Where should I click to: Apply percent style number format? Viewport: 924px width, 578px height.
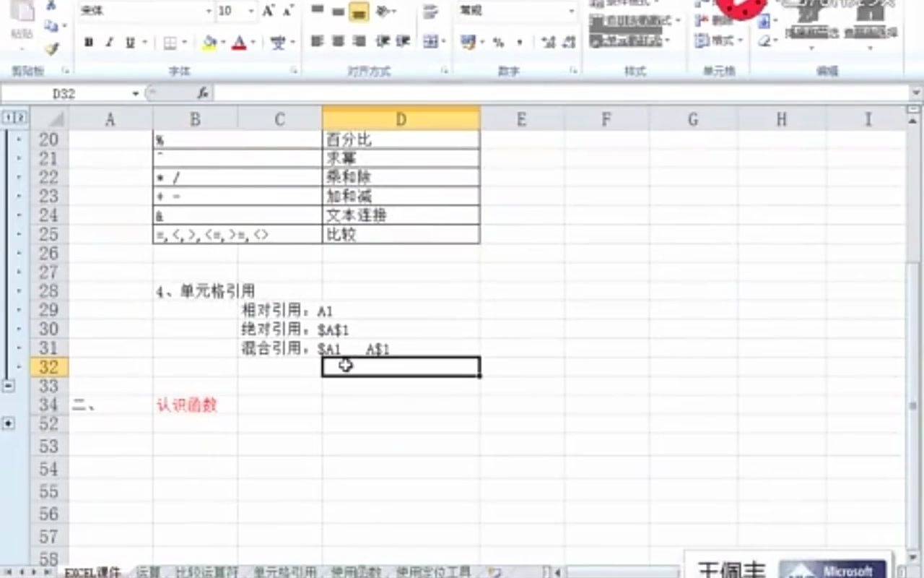click(500, 42)
